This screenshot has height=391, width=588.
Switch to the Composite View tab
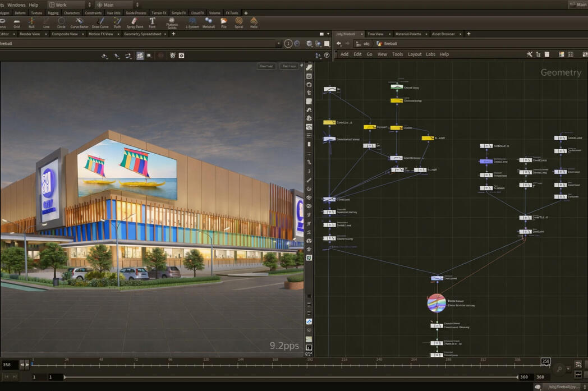(65, 34)
